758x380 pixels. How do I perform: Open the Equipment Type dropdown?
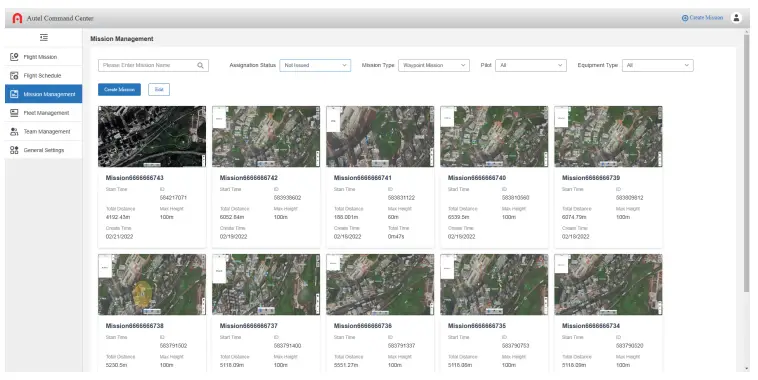coord(657,65)
